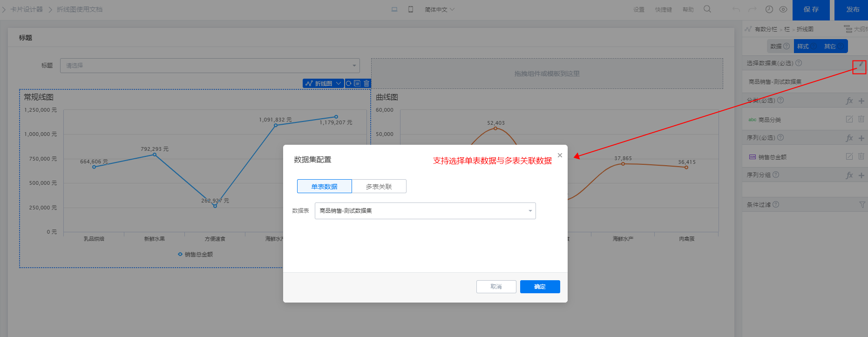Expand 折线图 component type dropdown chevron

[x=339, y=83]
